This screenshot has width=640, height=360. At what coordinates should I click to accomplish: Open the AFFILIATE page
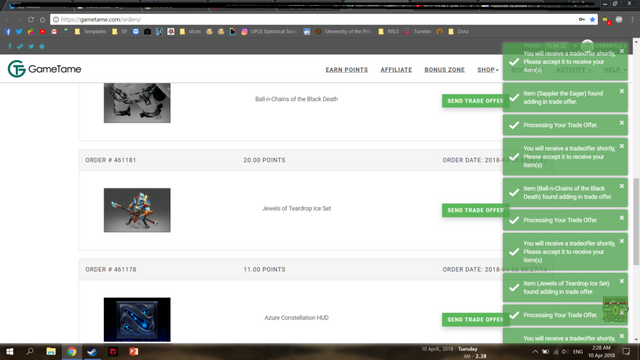tap(396, 70)
